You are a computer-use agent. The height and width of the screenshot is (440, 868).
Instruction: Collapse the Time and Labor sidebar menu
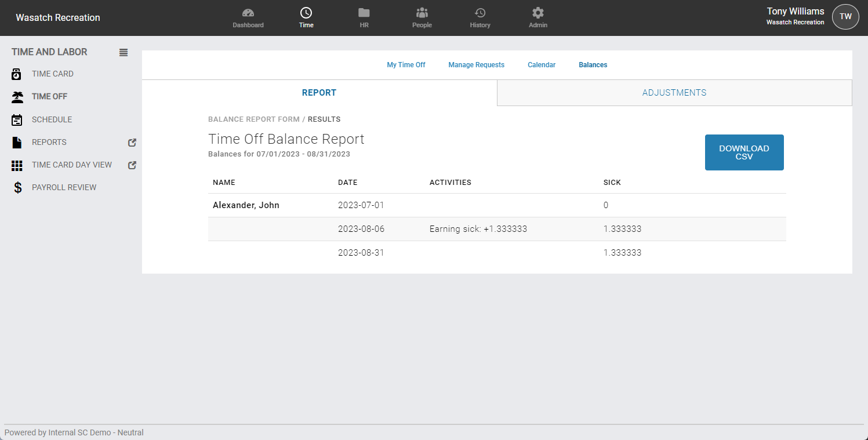click(124, 52)
